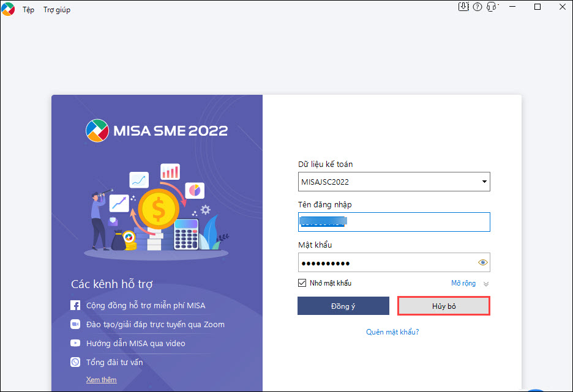Click the question mark help icon
The image size is (573, 392).
[478, 7]
